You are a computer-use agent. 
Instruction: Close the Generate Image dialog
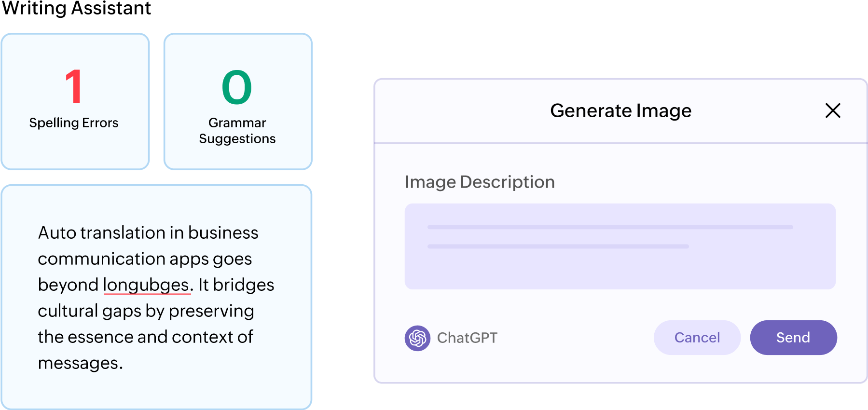coord(833,110)
